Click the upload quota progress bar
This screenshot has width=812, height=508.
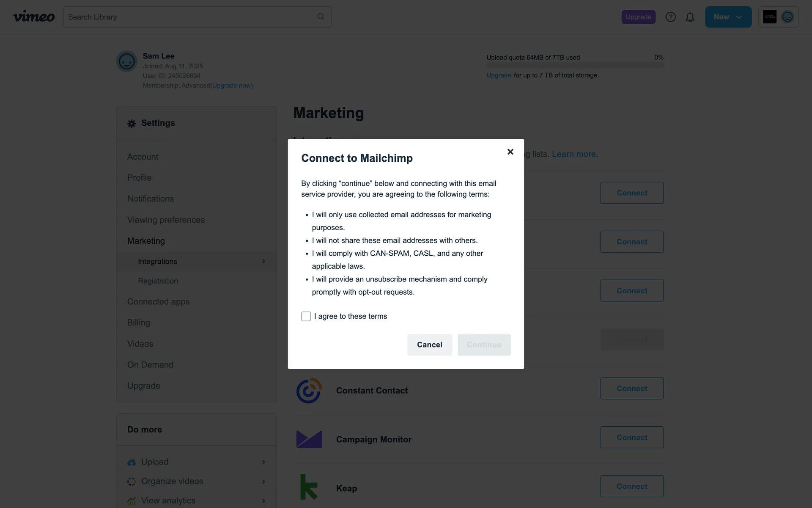[574, 65]
